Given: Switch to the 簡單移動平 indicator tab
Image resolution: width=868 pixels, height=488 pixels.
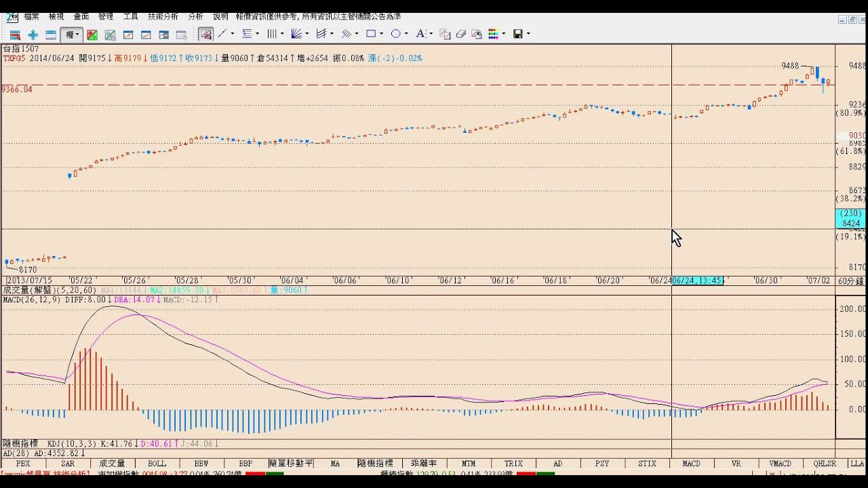Looking at the screenshot, I should pos(291,464).
